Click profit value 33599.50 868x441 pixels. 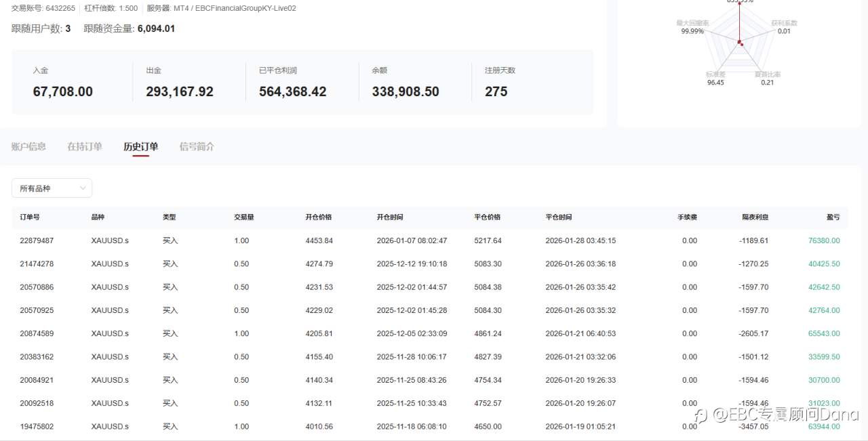click(824, 356)
